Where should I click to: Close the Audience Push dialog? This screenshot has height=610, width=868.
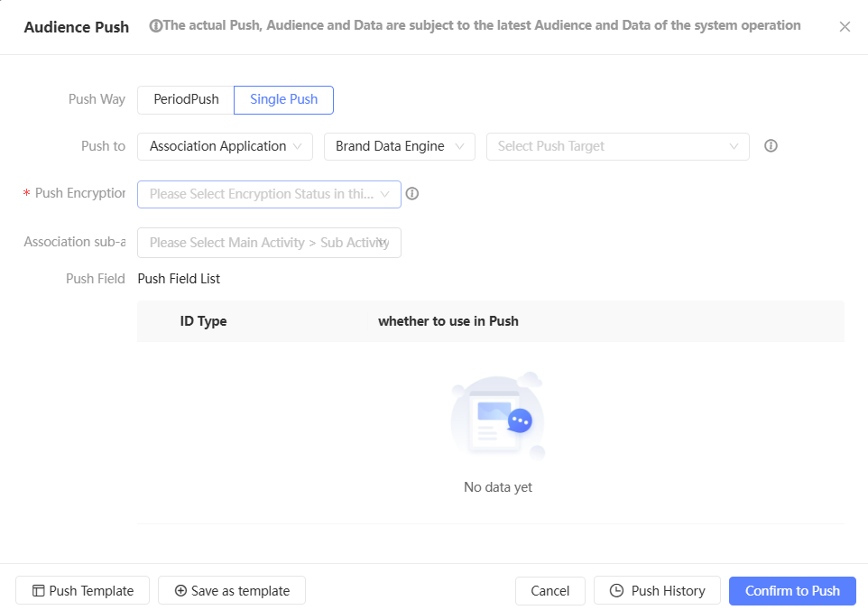coord(845,27)
